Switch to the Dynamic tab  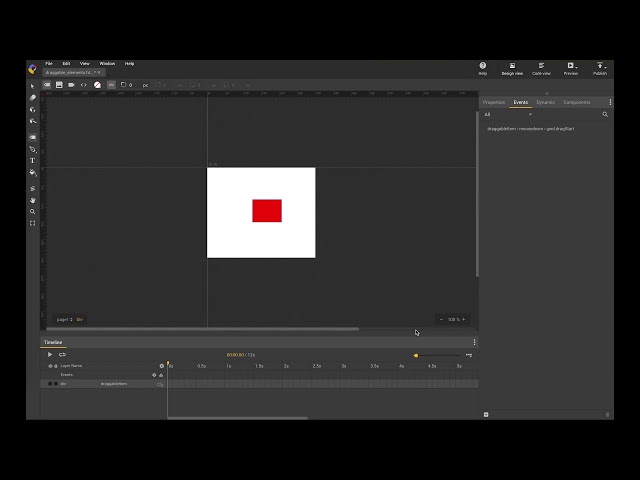pos(545,102)
